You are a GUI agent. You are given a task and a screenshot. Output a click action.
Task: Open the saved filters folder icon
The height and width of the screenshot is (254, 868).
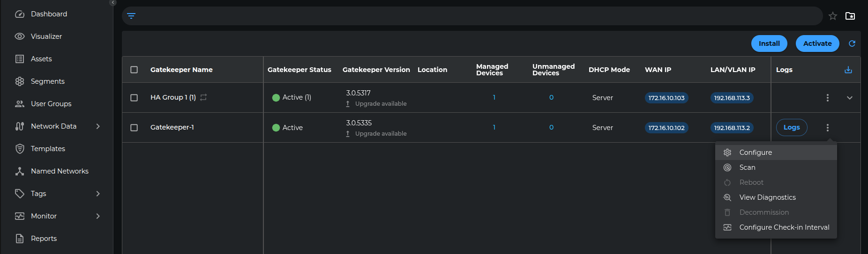point(850,16)
